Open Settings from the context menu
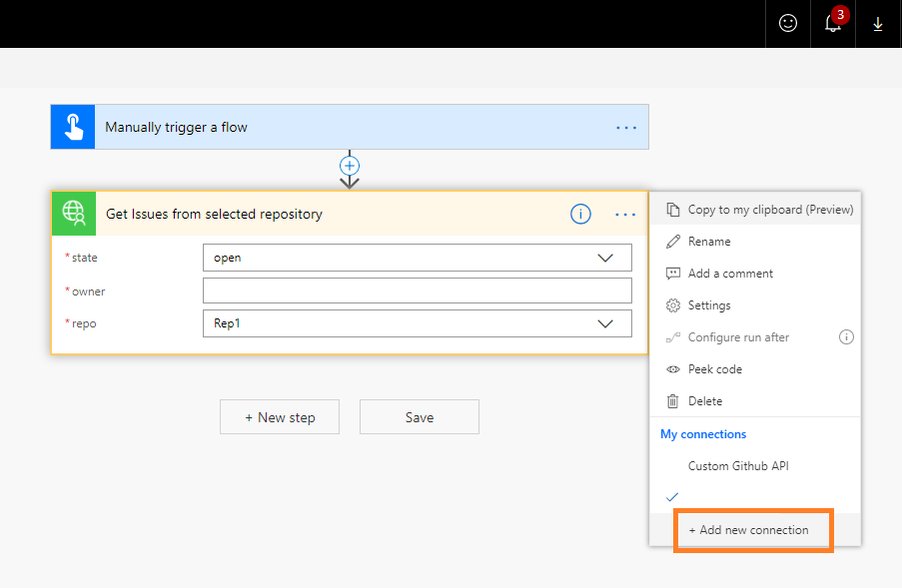 tap(755, 305)
